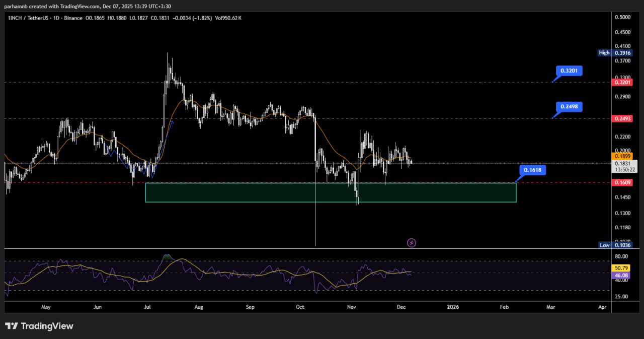
Task: Click the 2026 label on time axis
Action: click(x=453, y=307)
